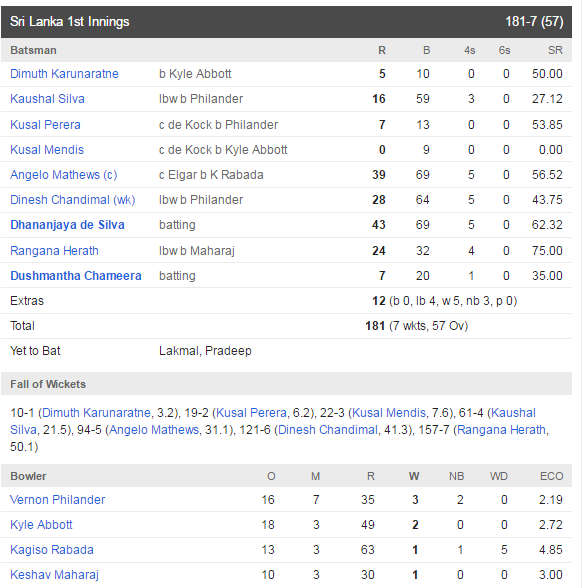The height and width of the screenshot is (588, 583).
Task: Open Kagiso Rabada bowler link
Action: 52,550
